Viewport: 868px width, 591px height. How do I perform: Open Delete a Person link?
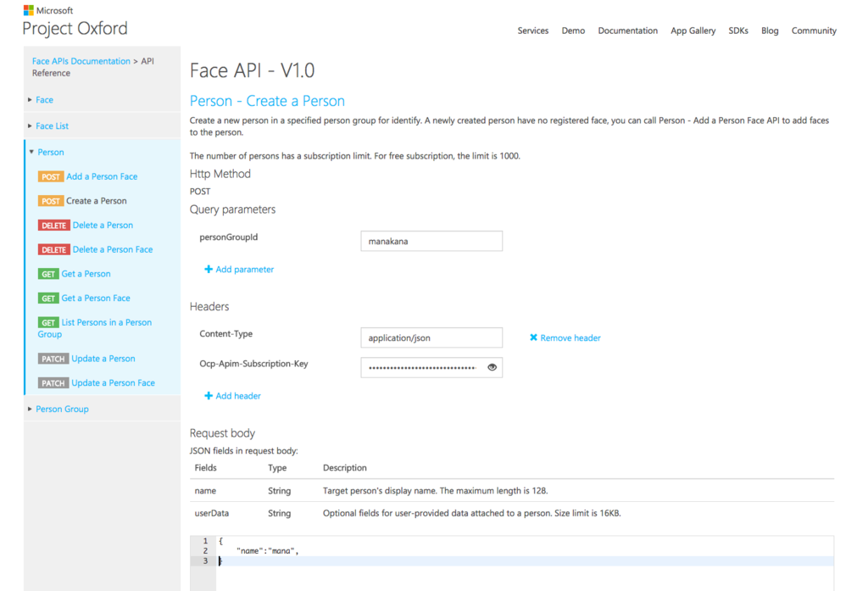tap(103, 226)
